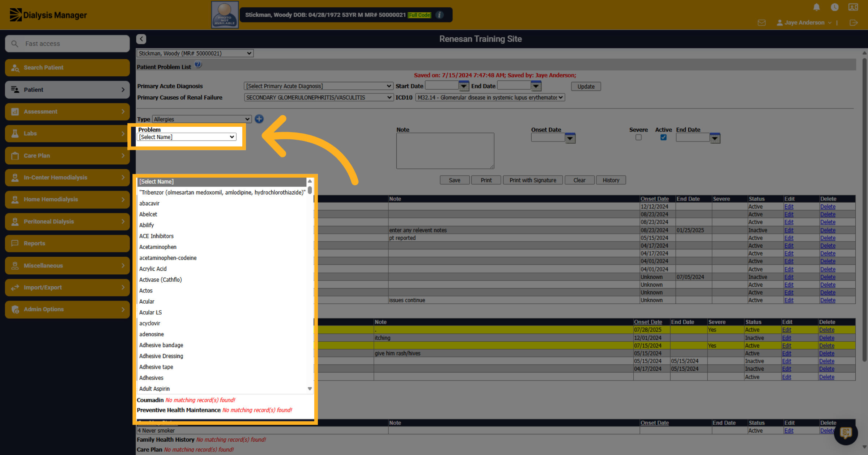Screen dimensions: 868x455
Task: Open problem End Date calendar picker
Action: (715, 138)
